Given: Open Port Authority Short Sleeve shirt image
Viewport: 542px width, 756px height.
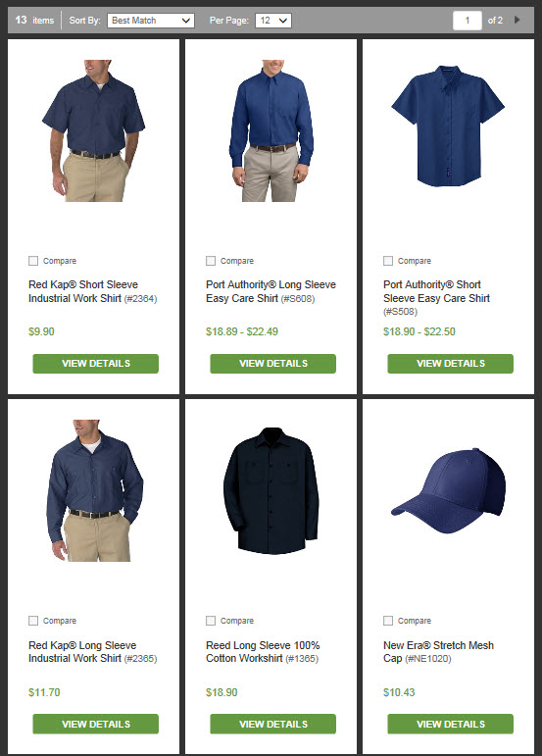Looking at the screenshot, I should point(448,126).
